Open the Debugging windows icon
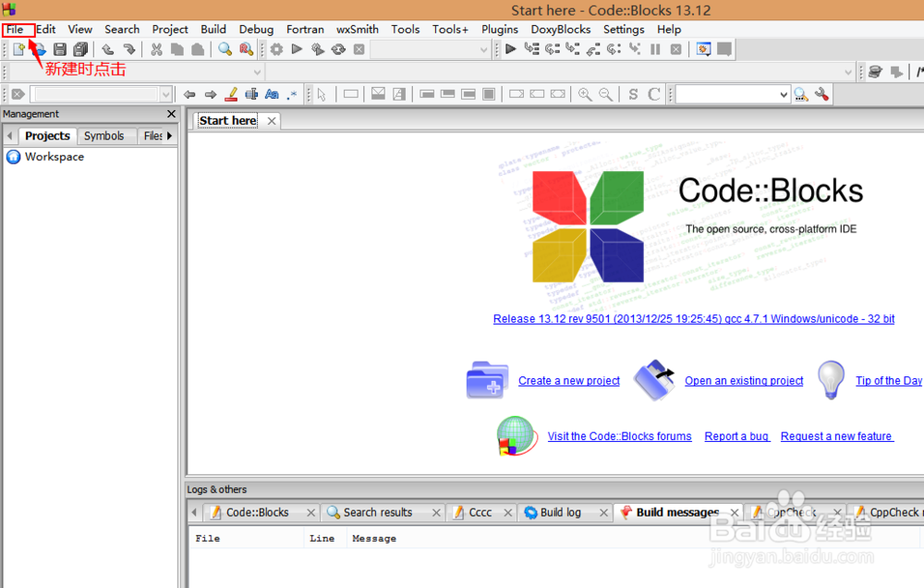 [703, 50]
